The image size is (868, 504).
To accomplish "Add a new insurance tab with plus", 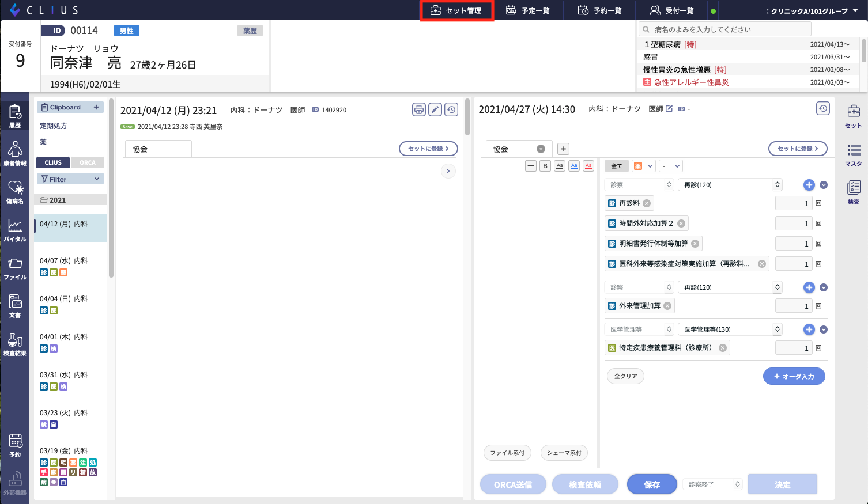I will (x=563, y=149).
